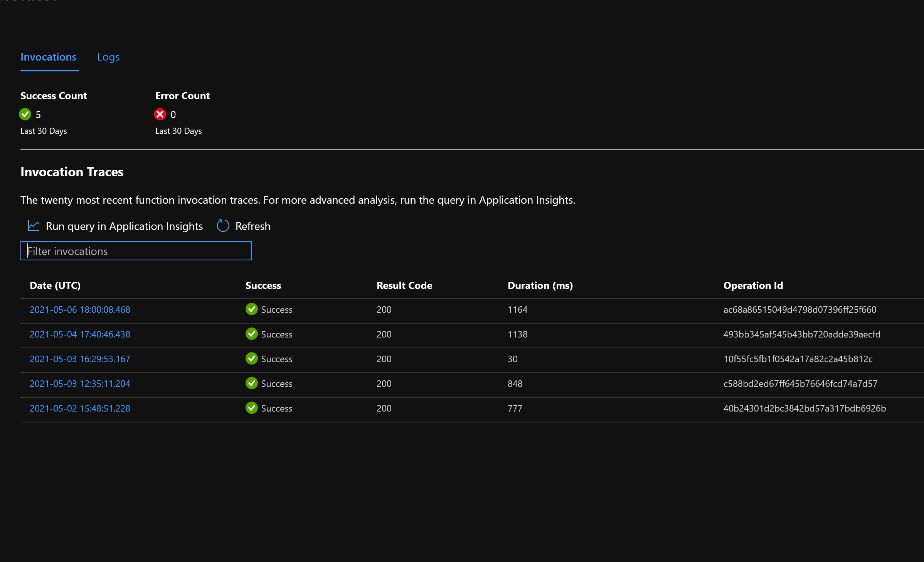
Task: Click green checkmark icon under Success Count
Action: coord(25,114)
